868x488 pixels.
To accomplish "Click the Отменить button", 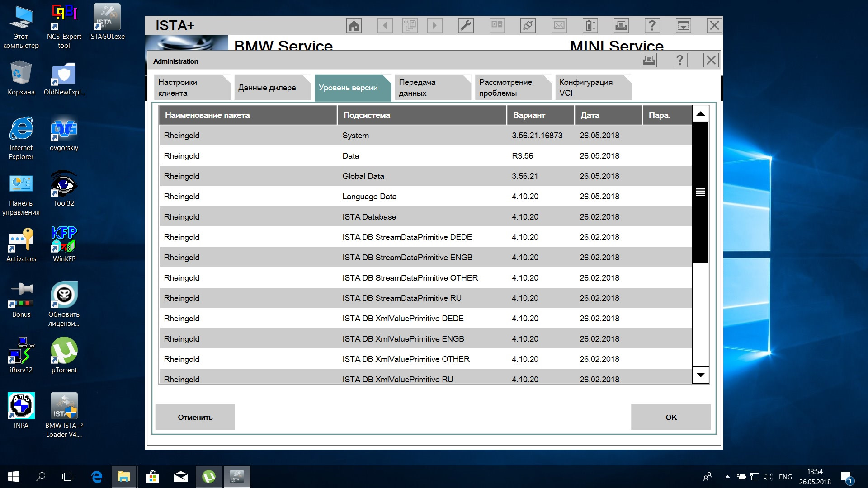I will 195,417.
